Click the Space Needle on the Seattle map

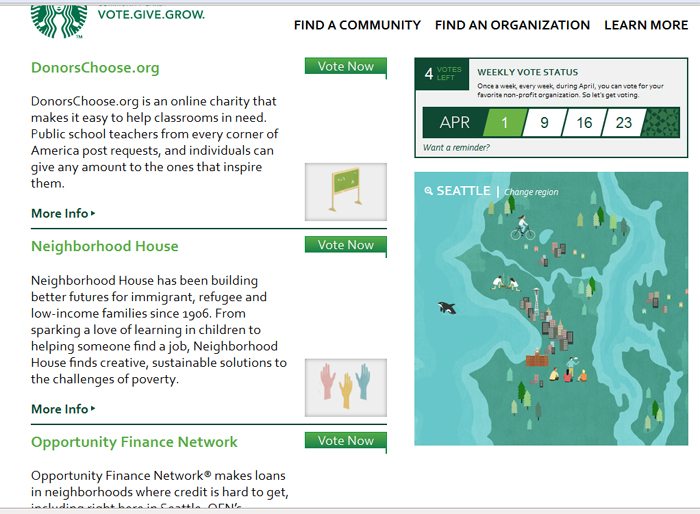[535, 303]
